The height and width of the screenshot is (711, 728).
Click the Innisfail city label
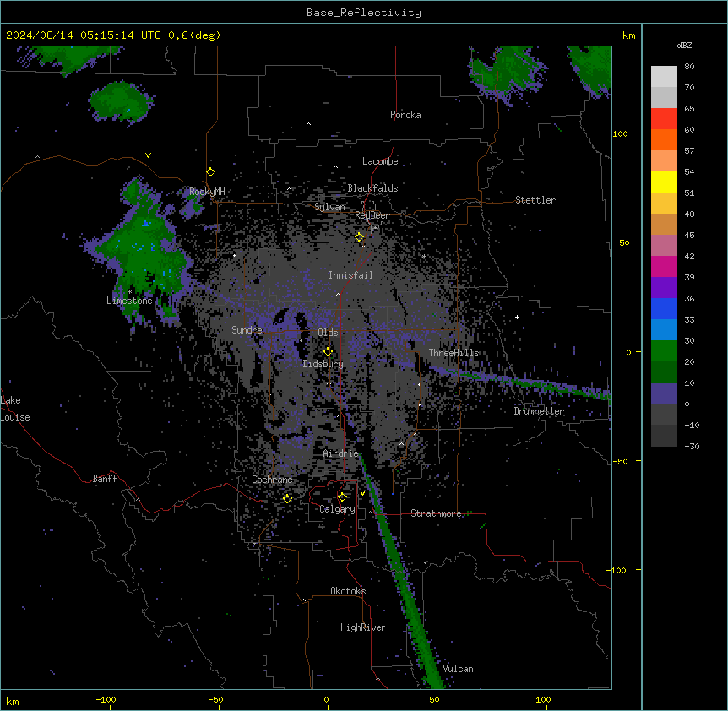[x=350, y=275]
